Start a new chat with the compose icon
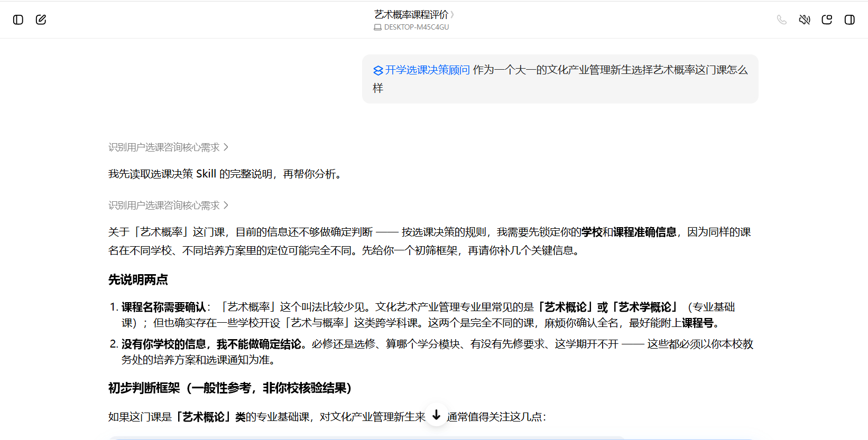The height and width of the screenshot is (440, 868). point(41,20)
